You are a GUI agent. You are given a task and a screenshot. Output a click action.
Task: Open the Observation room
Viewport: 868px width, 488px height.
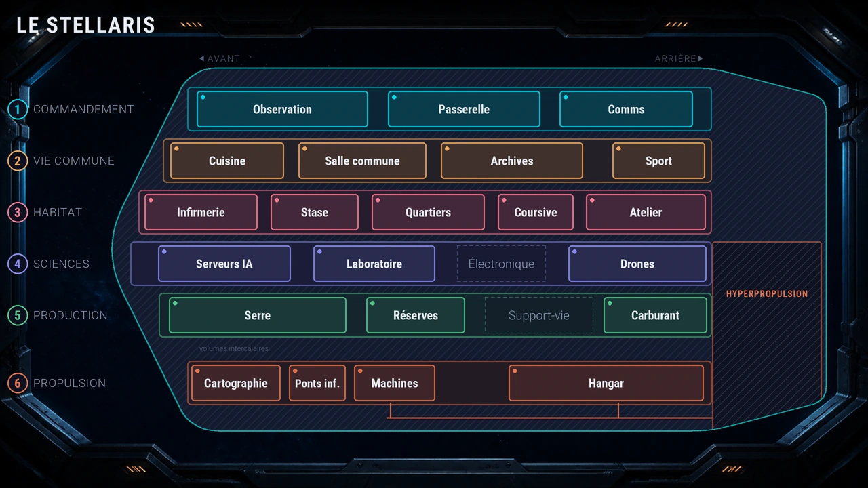click(x=282, y=109)
